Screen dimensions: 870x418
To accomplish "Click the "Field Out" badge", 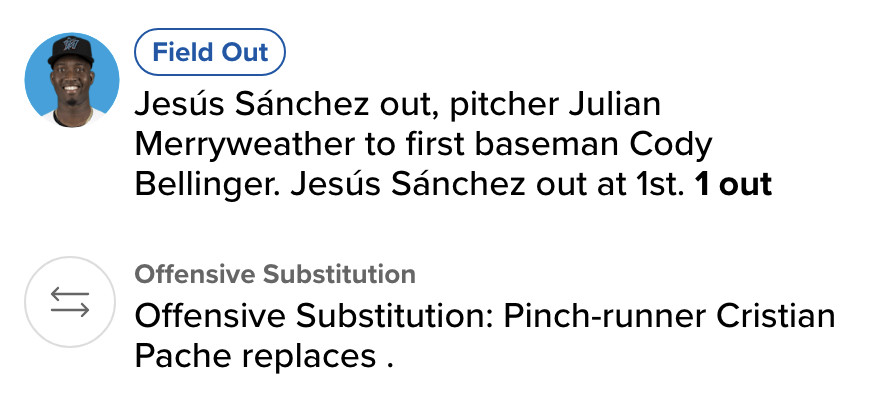I will point(209,53).
